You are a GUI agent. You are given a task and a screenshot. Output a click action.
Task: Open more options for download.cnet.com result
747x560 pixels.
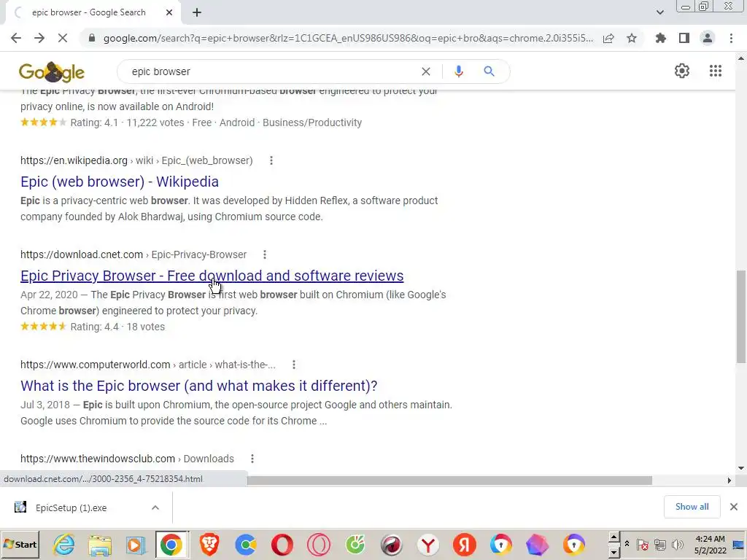264,254
